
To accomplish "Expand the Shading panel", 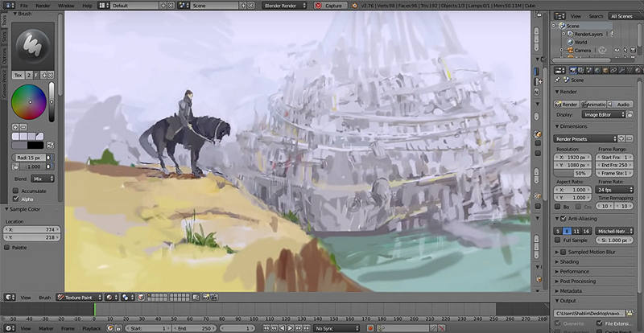I will click(569, 261).
